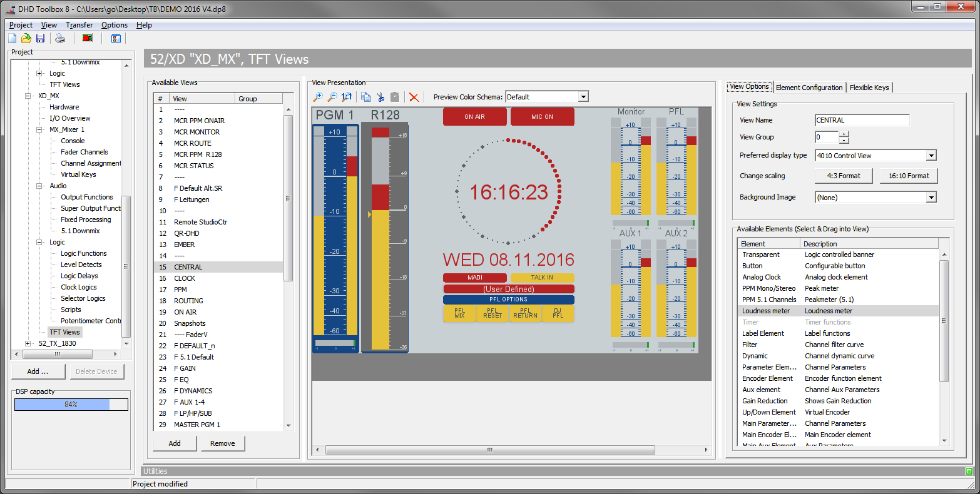Switch to Element Configuration tab
Image resolution: width=980 pixels, height=494 pixels.
point(809,88)
